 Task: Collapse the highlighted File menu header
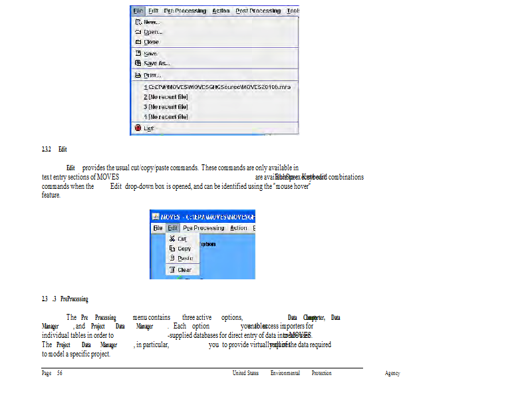(x=138, y=11)
